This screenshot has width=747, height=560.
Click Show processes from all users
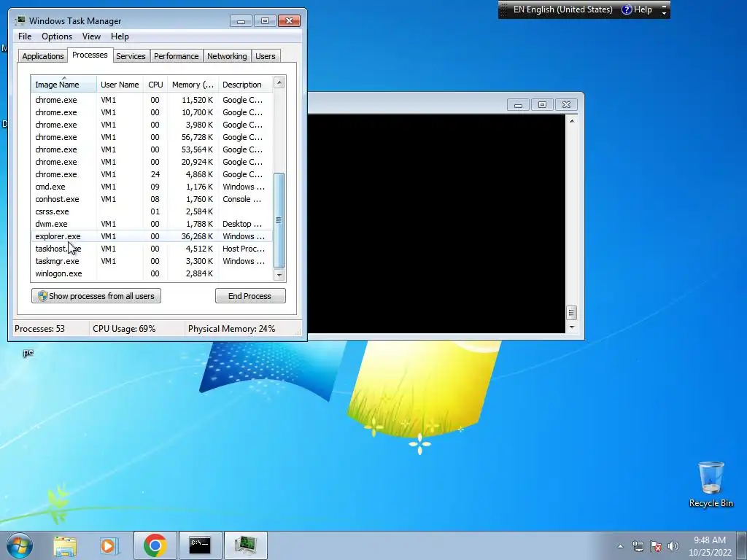[x=96, y=296]
